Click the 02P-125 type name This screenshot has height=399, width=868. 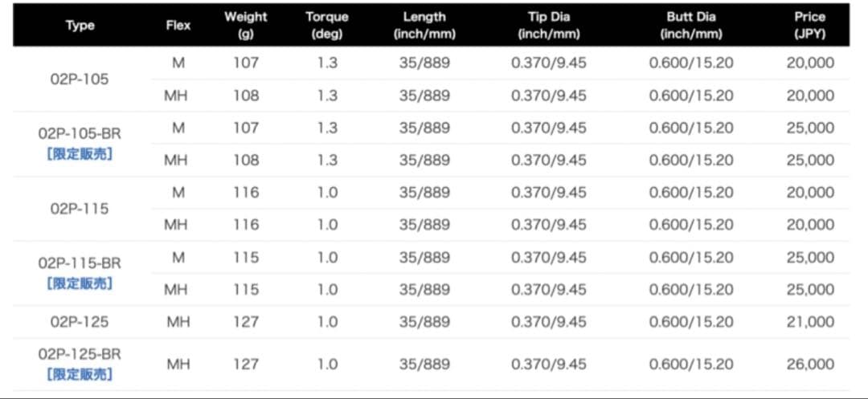tap(80, 322)
